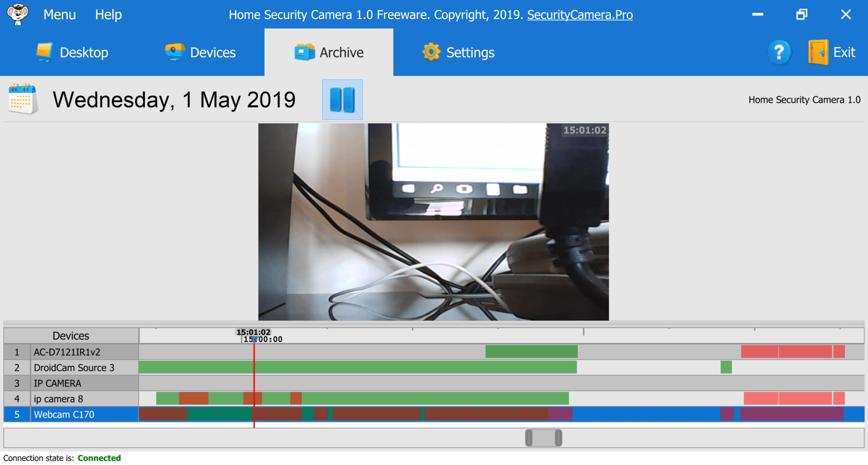The image size is (868, 465).
Task: Open the Help menu
Action: click(x=109, y=14)
